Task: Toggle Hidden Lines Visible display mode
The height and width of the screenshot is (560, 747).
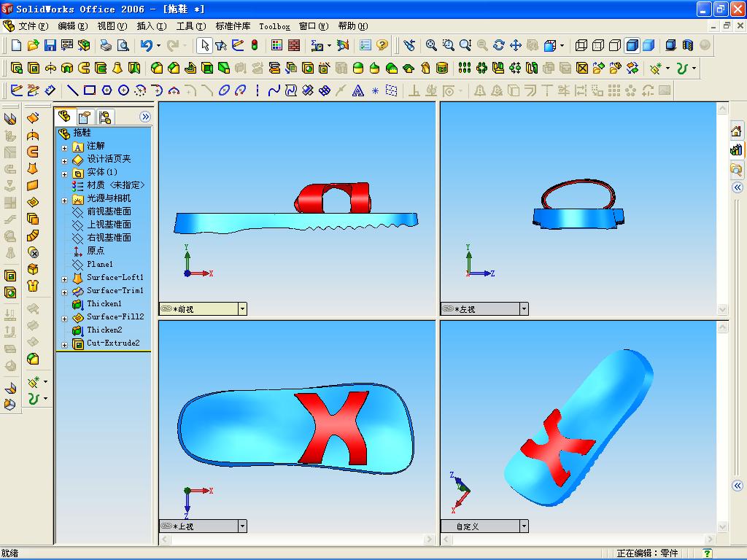Action: [x=598, y=45]
